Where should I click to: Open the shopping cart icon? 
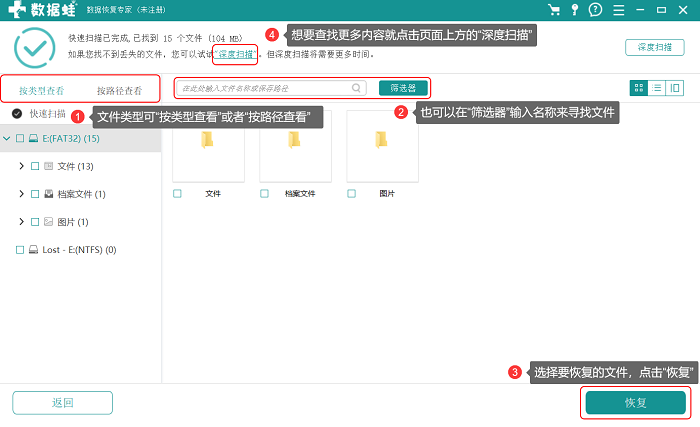[554, 10]
